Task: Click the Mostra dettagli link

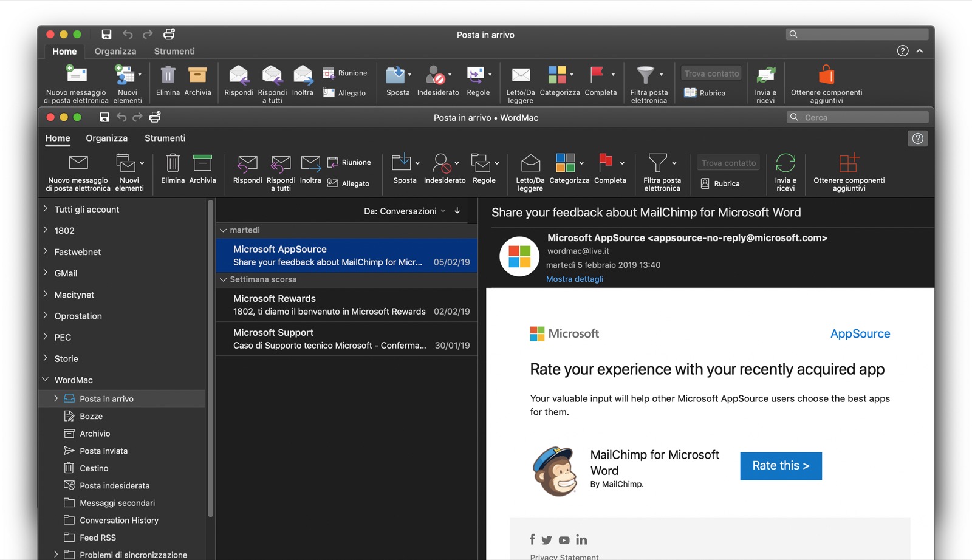Action: pyautogui.click(x=574, y=279)
